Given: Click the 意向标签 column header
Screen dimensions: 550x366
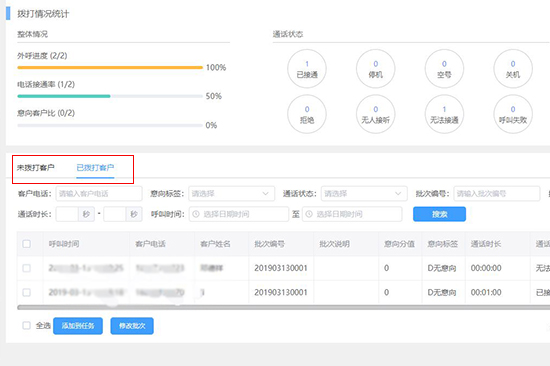Looking at the screenshot, I should [x=443, y=244].
